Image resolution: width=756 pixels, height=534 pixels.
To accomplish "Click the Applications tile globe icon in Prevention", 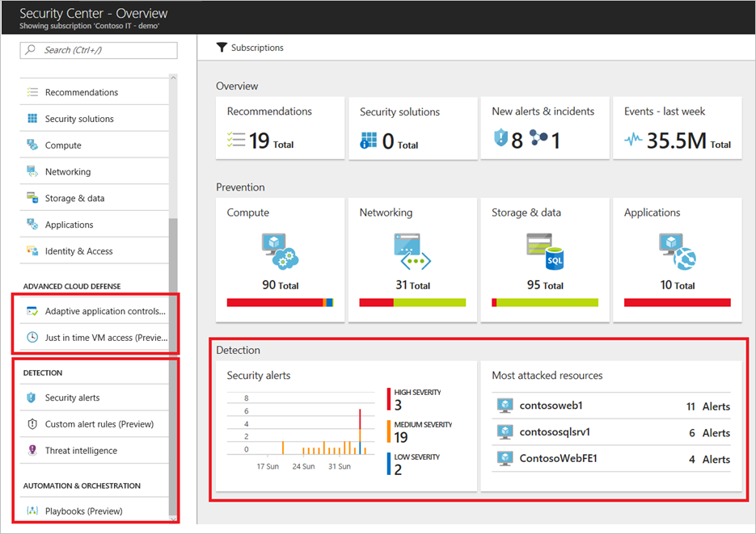I will (678, 251).
